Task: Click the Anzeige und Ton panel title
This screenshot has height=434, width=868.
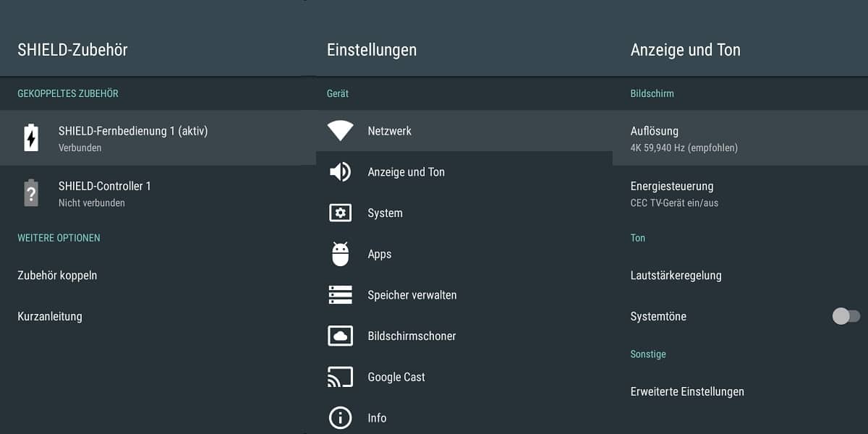Action: [685, 50]
